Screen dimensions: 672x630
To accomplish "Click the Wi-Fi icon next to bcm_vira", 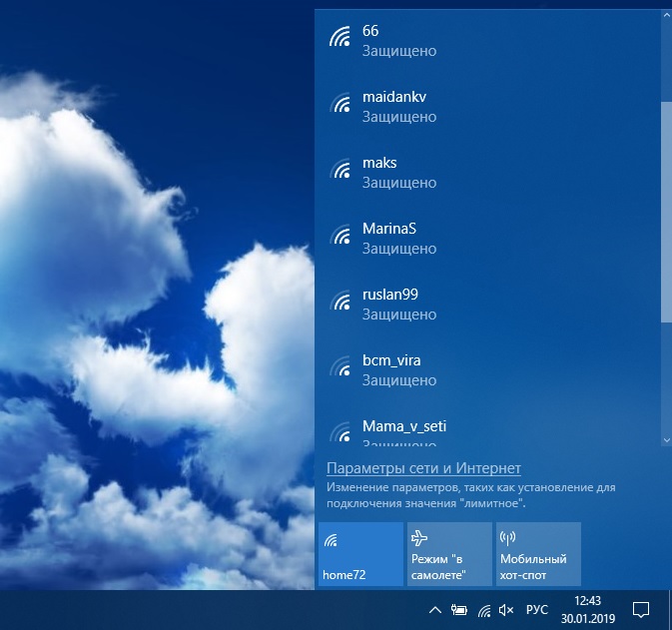I will tap(339, 366).
